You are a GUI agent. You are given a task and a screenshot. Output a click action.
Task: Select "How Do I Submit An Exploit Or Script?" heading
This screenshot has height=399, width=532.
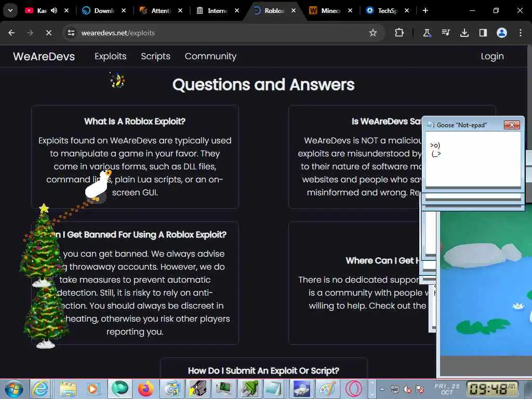263,370
